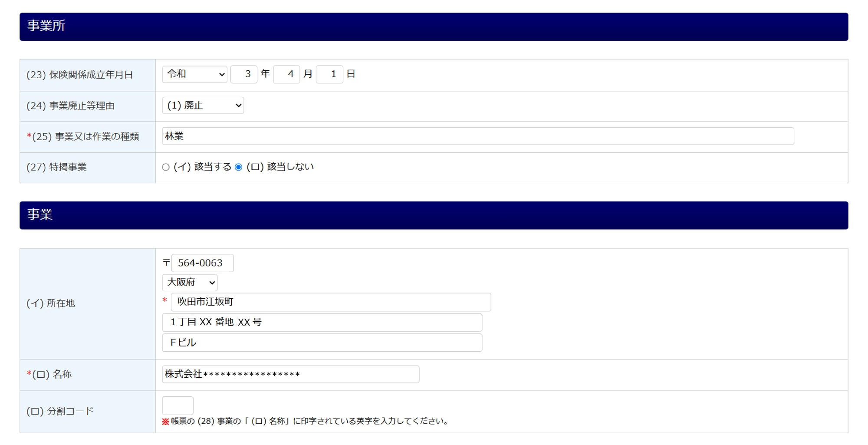Image resolution: width=868 pixels, height=445 pixels.
Task: Click the 吹田市江坂町 address field
Action: [x=331, y=302]
